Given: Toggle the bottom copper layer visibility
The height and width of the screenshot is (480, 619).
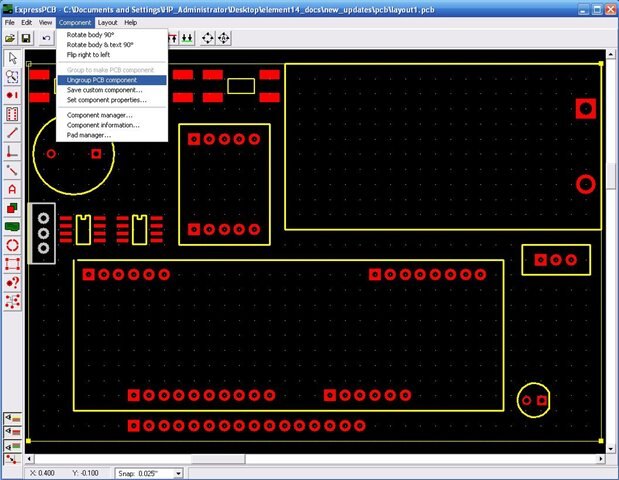Looking at the screenshot, I should [12, 445].
